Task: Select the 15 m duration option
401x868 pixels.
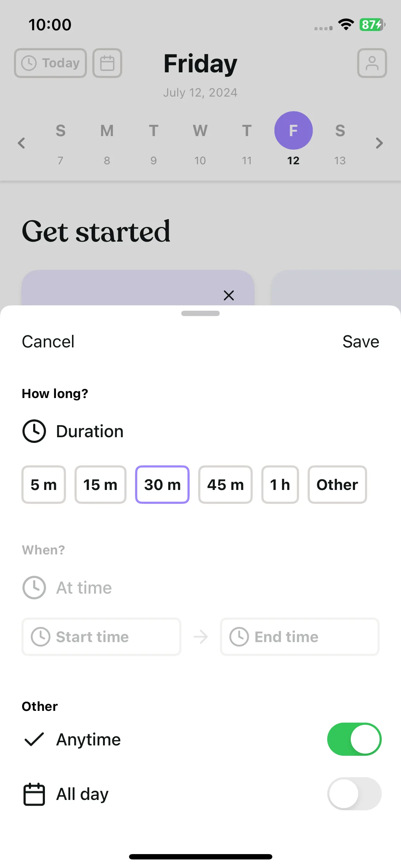Action: pos(101,485)
